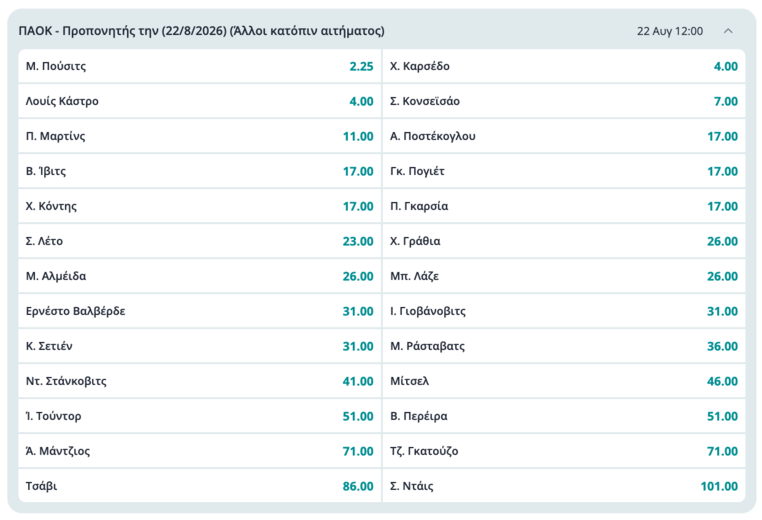Select Π. Μαρτίνς odds 11.00
Screen dimensions: 762x520
[x=200, y=136]
